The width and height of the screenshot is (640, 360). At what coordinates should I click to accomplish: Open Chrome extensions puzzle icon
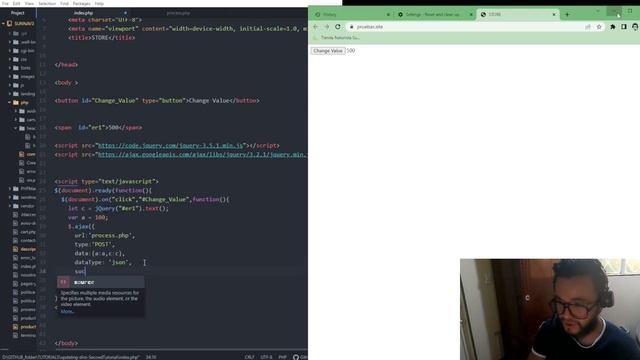[x=613, y=27]
